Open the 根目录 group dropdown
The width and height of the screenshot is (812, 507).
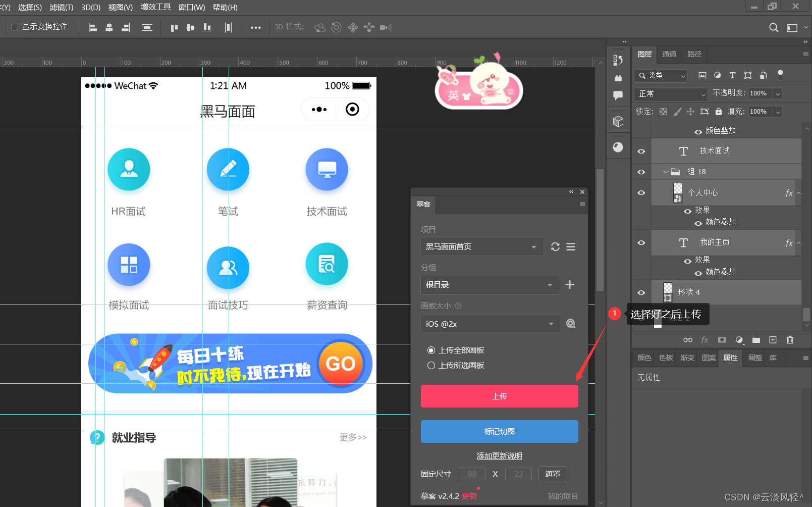[490, 285]
